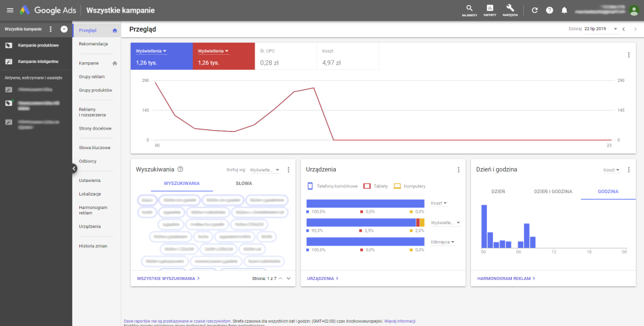This screenshot has width=644, height=326.
Task: Click the search magnifier icon in header
Action: [469, 9]
